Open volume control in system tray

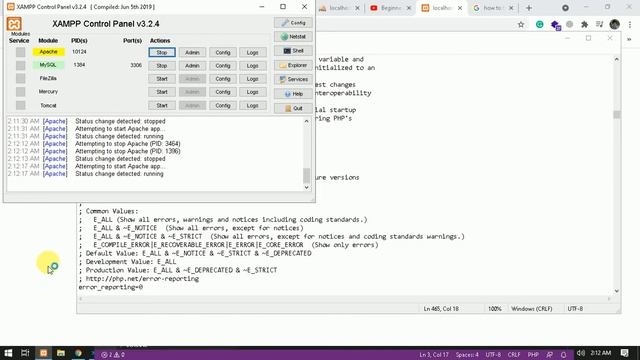[x=581, y=353]
